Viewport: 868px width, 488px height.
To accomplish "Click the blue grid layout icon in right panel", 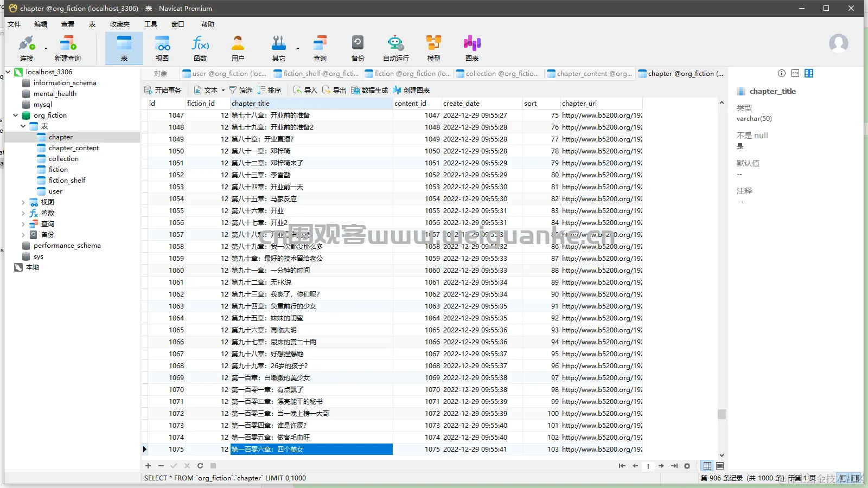I will pos(809,73).
